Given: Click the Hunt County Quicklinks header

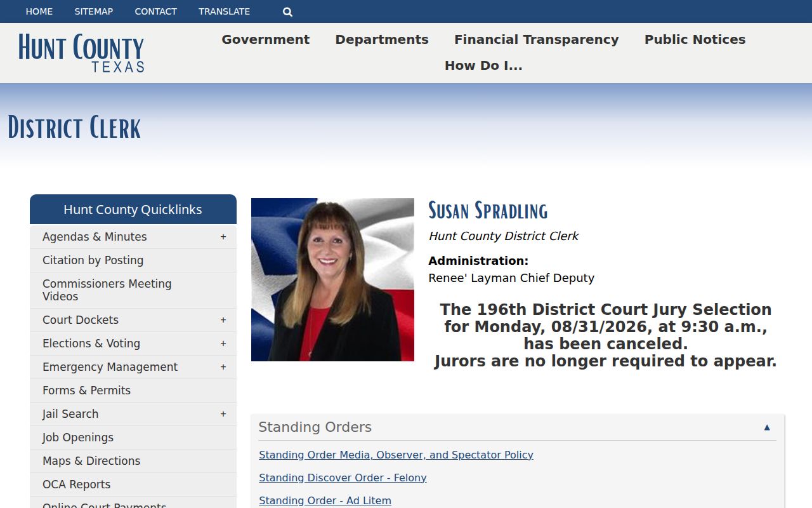Looking at the screenshot, I should click(x=133, y=210).
